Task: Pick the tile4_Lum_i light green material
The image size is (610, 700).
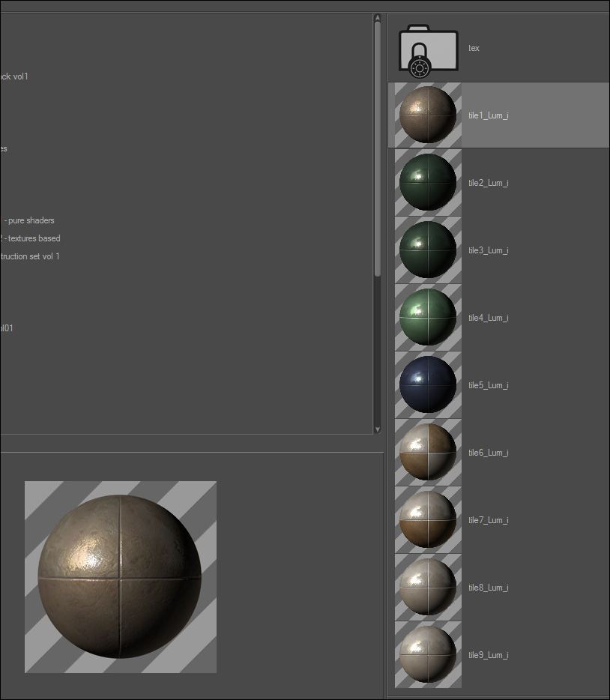Action: (x=428, y=318)
